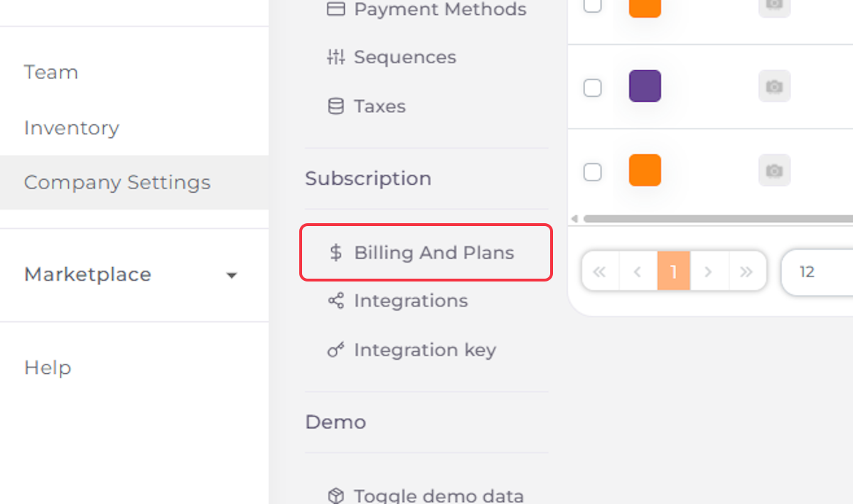Click camera placeholder in purple row
Viewport: 853px width, 504px height.
tap(774, 87)
